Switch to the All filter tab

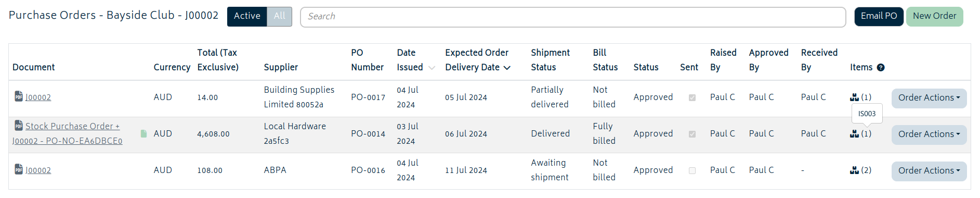pyautogui.click(x=280, y=16)
